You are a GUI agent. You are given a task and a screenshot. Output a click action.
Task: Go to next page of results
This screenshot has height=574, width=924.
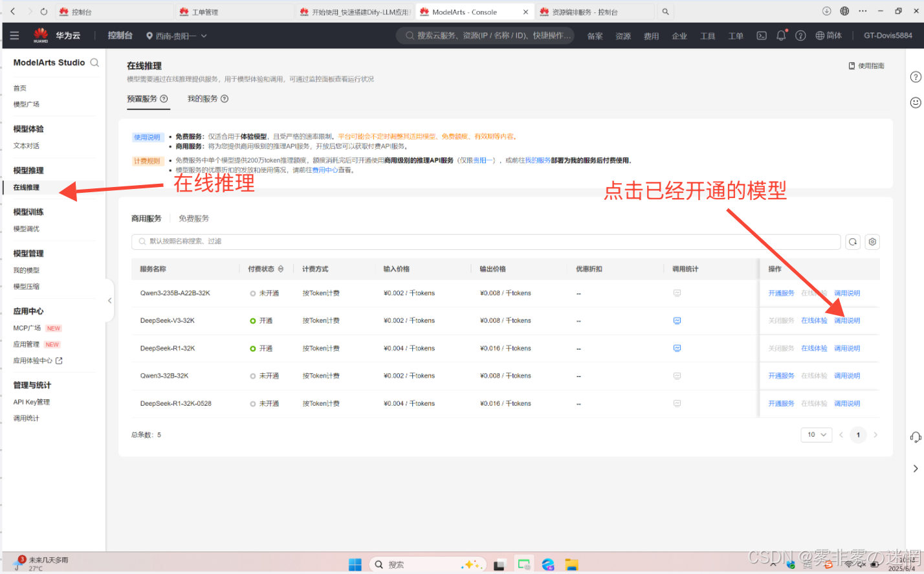[875, 435]
